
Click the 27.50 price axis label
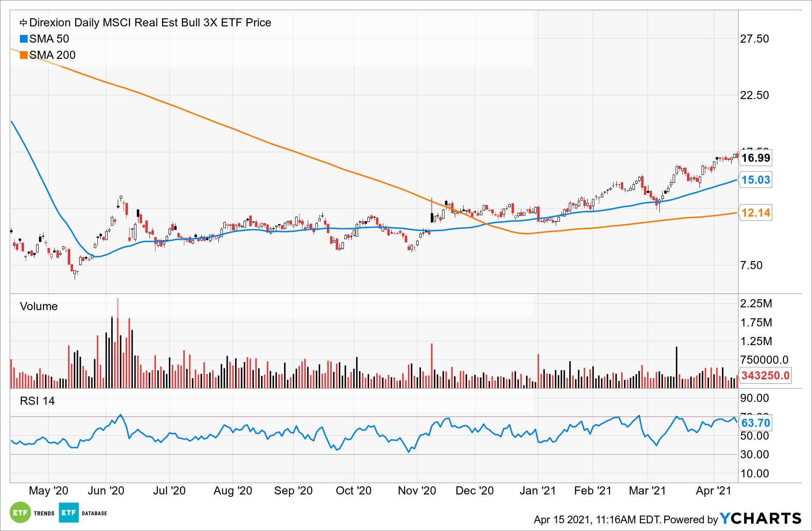(754, 39)
